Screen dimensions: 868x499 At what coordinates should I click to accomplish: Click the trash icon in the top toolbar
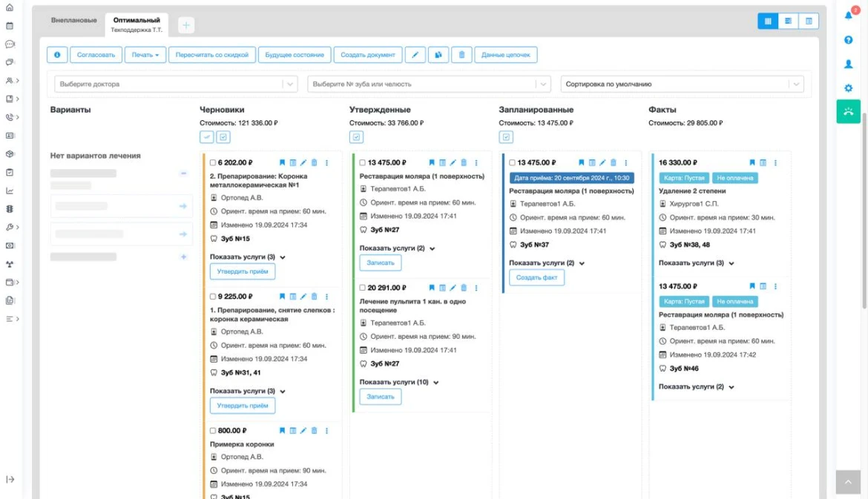coord(461,55)
